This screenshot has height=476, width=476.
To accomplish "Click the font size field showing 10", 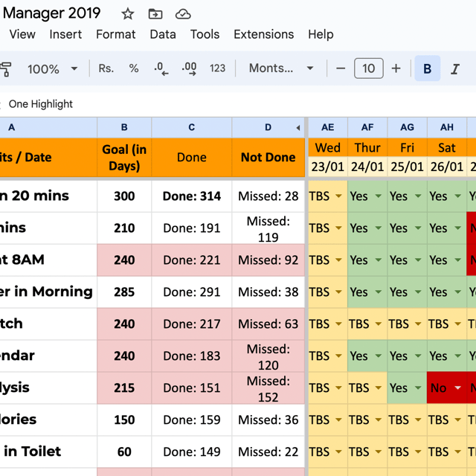I will point(369,68).
